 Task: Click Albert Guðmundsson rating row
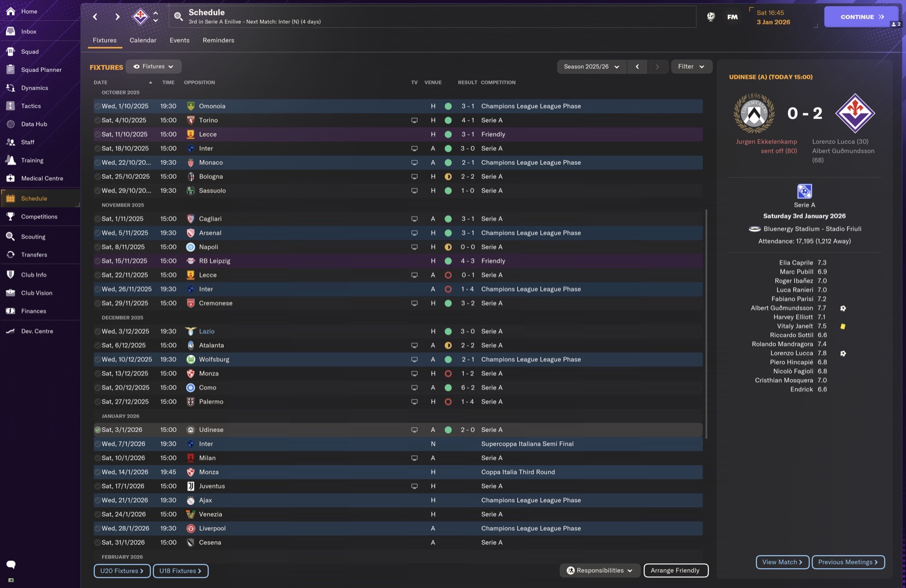pyautogui.click(x=798, y=308)
